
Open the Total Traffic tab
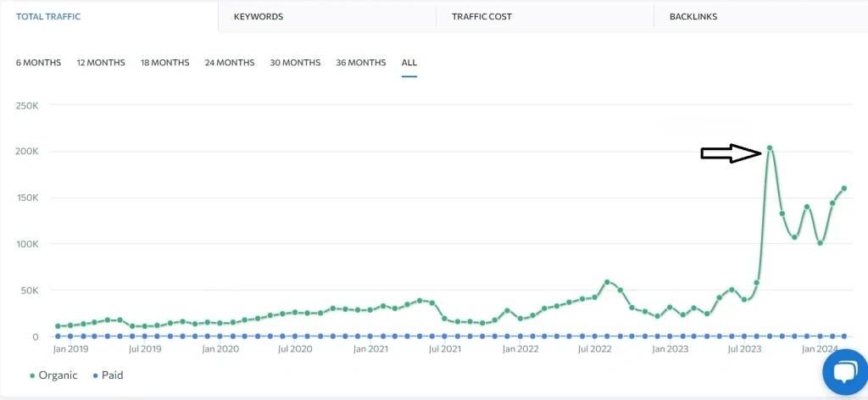click(x=48, y=17)
